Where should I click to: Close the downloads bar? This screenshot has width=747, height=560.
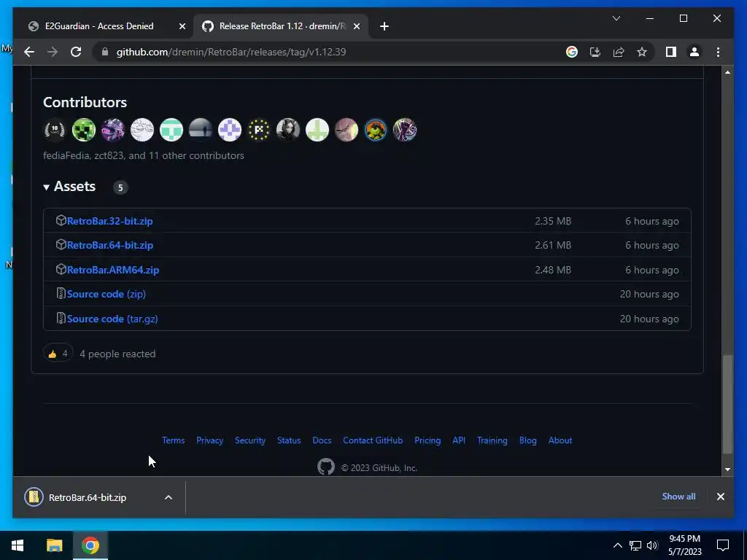tap(720, 497)
